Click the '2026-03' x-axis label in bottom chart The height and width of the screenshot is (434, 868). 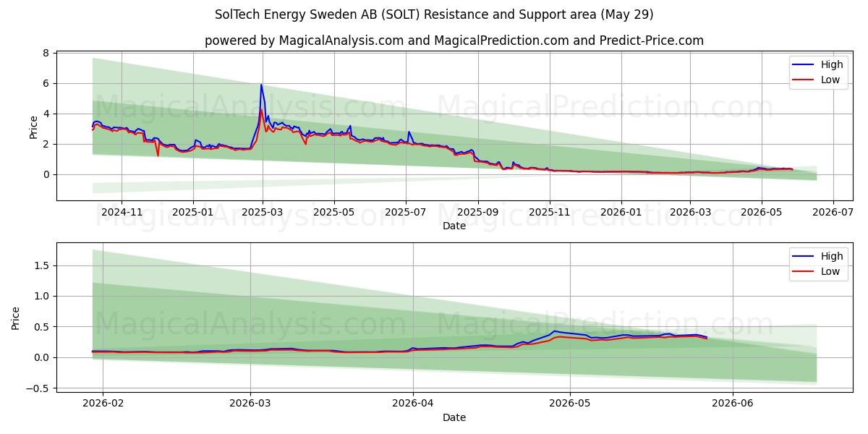(x=250, y=404)
